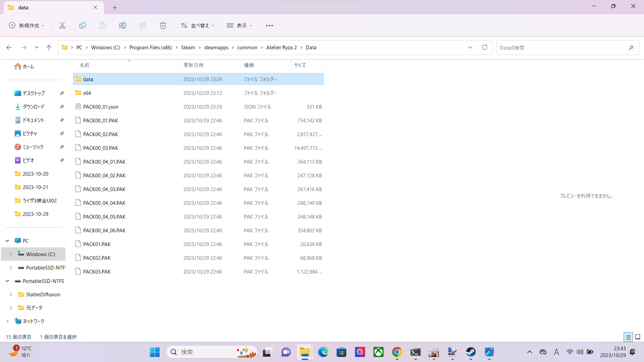644x362 pixels.
Task: Click the search magnifier icon
Action: [x=631, y=48]
